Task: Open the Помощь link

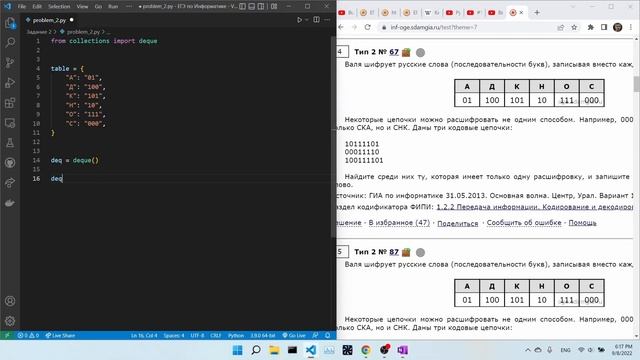Action: pos(582,222)
